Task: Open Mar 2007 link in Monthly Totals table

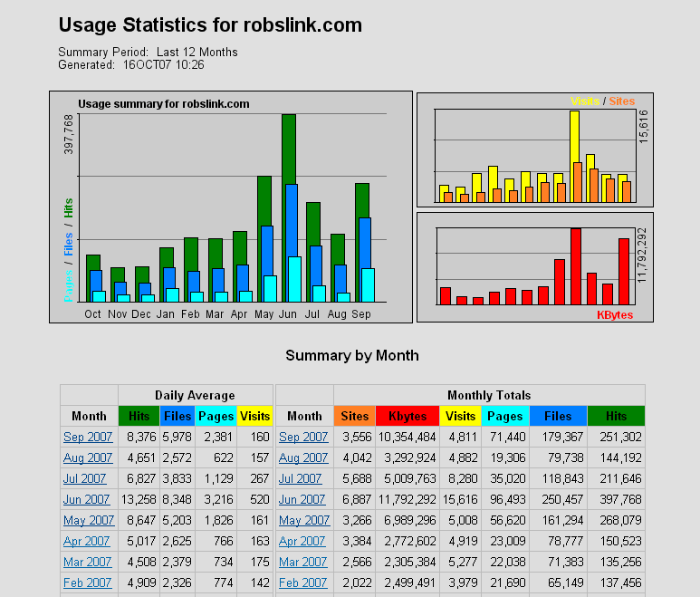Action: pyautogui.click(x=303, y=562)
